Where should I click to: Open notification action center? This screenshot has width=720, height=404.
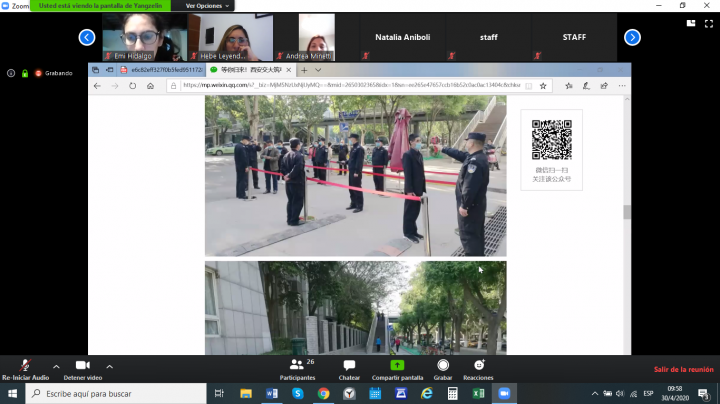[703, 393]
